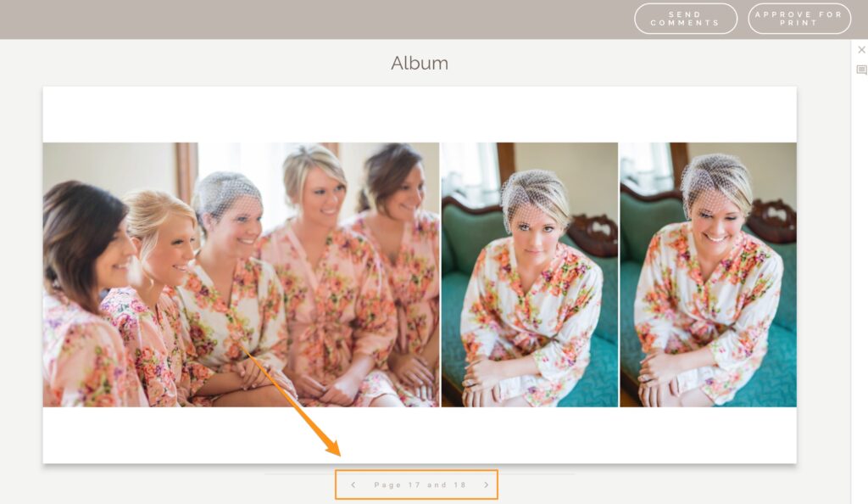Click the white margin above the spread photos
Image resolution: width=868 pixels, height=504 pixels.
(420, 115)
